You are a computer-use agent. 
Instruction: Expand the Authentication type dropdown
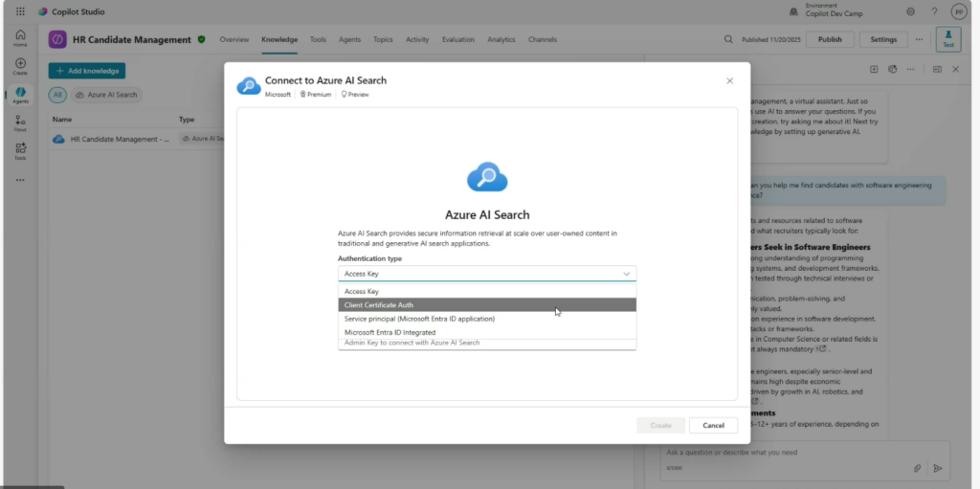pyautogui.click(x=487, y=274)
